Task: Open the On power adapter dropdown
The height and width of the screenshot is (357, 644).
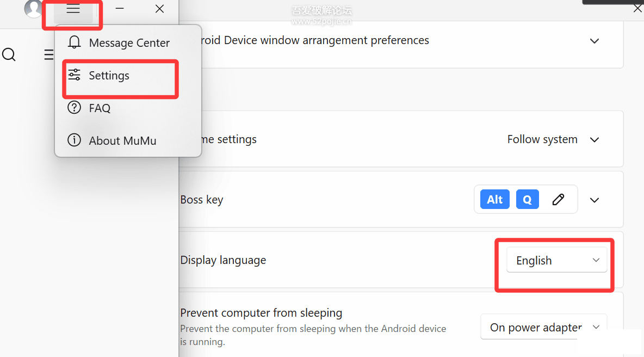Action: pyautogui.click(x=544, y=327)
